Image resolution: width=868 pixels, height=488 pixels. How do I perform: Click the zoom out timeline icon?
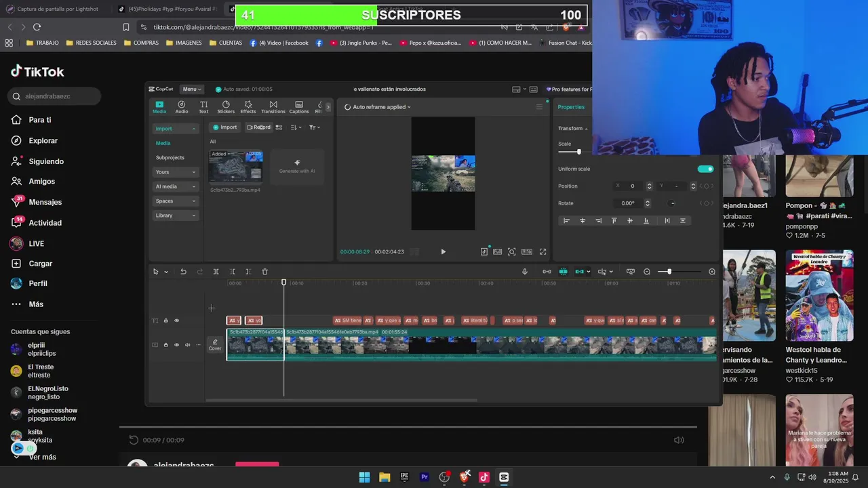(x=647, y=272)
